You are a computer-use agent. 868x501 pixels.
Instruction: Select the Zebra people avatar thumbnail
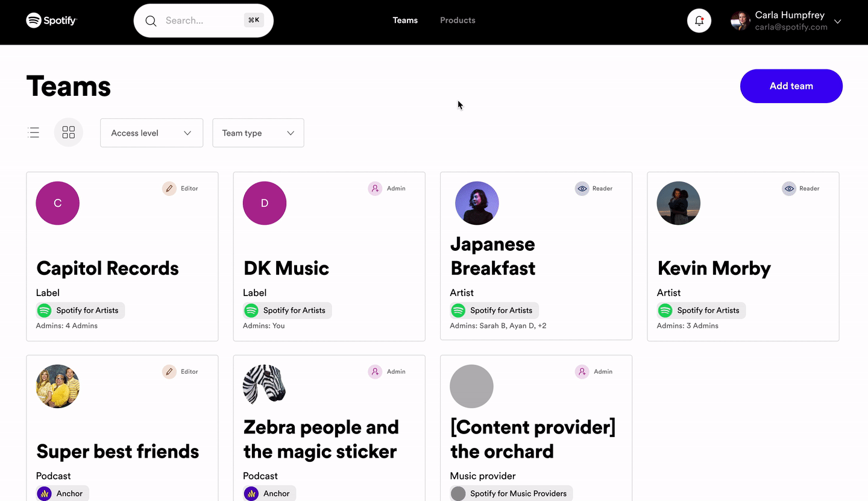pyautogui.click(x=264, y=385)
